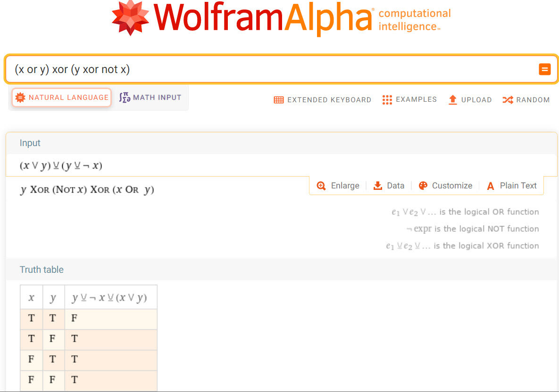Image resolution: width=559 pixels, height=392 pixels.
Task: Click the input formula (x ∨ y) ⊻ (y ⊻ ¬ x)
Action: (x=61, y=165)
